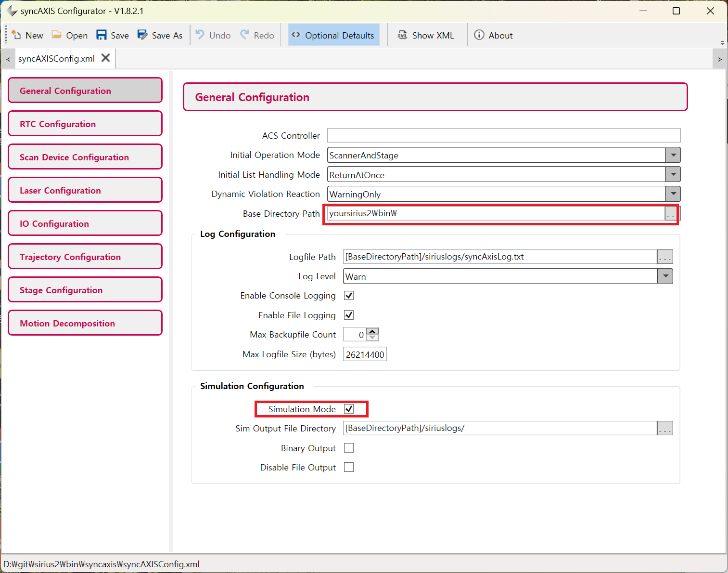Click the Show XML icon
728x573 pixels.
click(x=402, y=35)
